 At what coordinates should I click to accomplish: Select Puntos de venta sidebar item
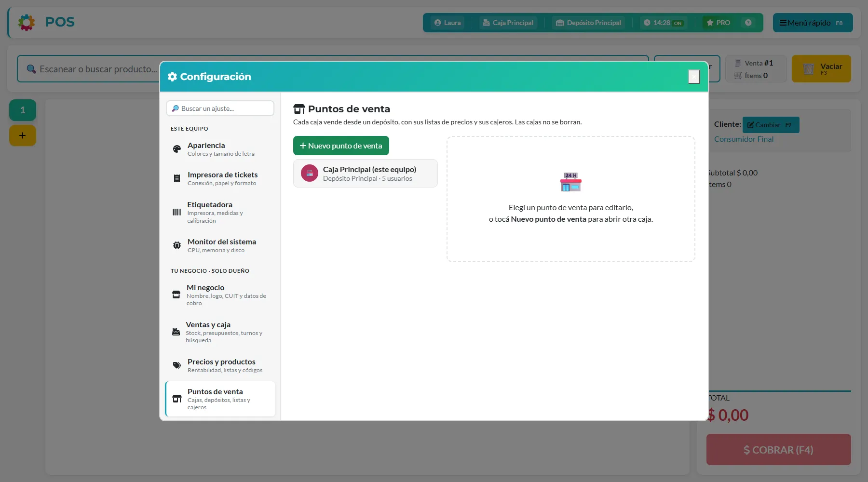[220, 399]
